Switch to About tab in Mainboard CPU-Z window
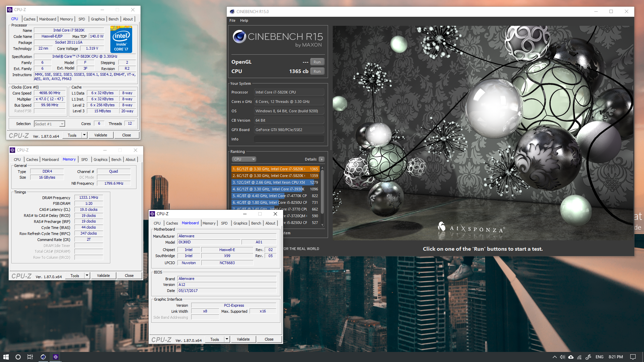The width and height of the screenshot is (644, 362). point(270,223)
